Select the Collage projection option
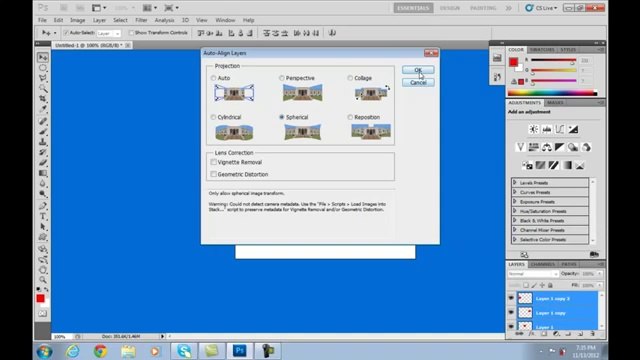 (350, 78)
